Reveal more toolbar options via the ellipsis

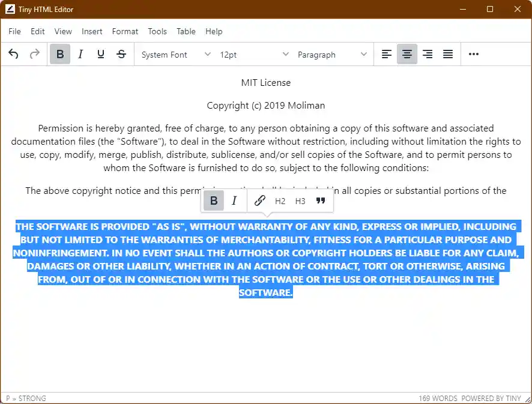point(473,54)
